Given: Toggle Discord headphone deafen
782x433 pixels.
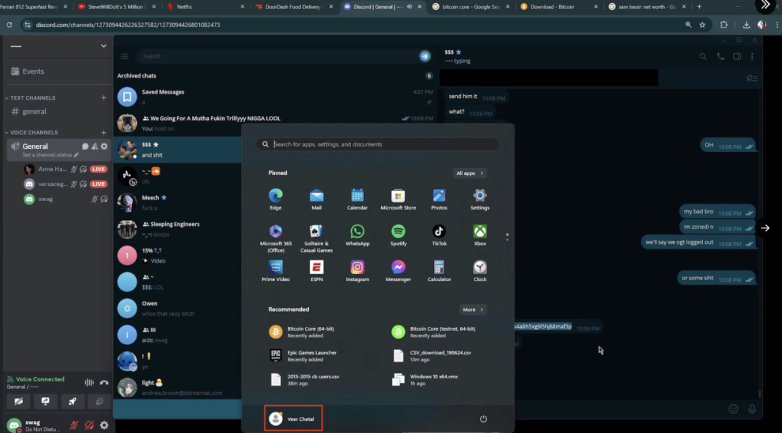Looking at the screenshot, I should 89,425.
